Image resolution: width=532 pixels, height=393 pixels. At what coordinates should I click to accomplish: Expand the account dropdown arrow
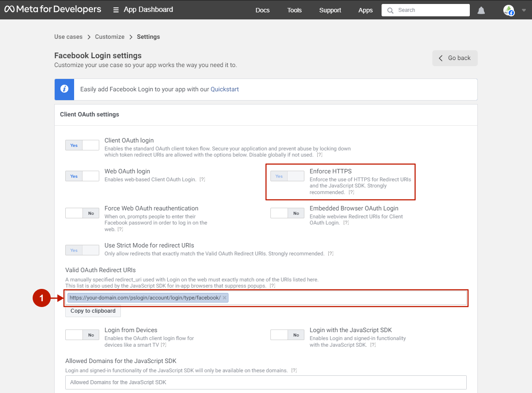[524, 10]
